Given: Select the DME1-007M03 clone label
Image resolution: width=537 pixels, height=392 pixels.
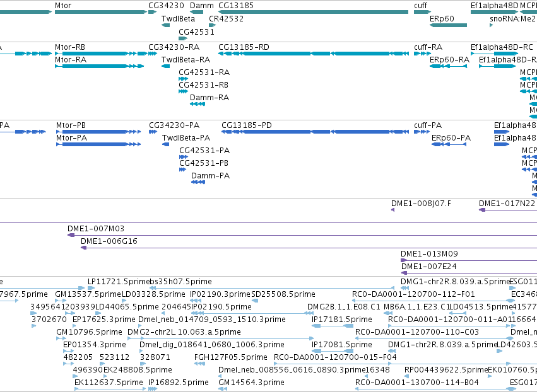Looking at the screenshot, I should (x=96, y=229).
